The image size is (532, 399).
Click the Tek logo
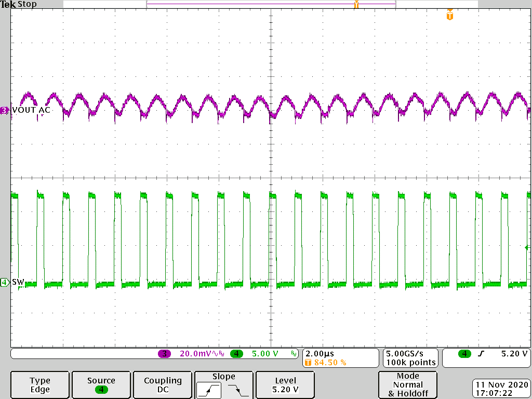[x=8, y=5]
